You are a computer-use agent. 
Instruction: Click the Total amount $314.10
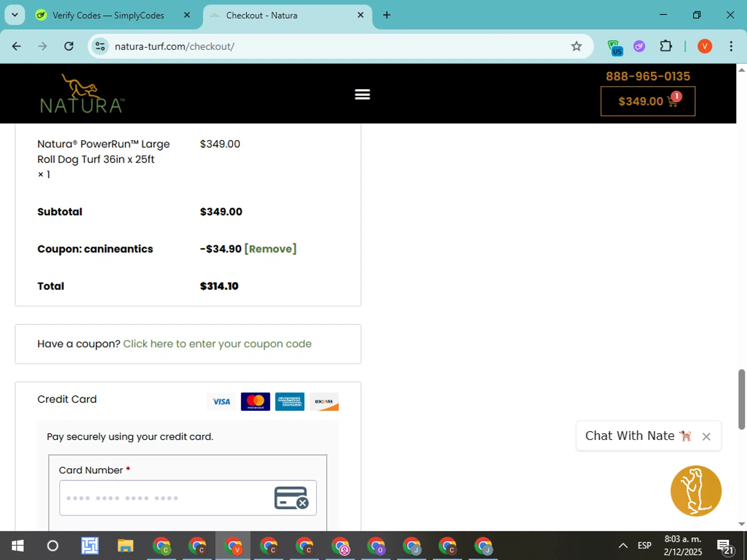click(219, 286)
